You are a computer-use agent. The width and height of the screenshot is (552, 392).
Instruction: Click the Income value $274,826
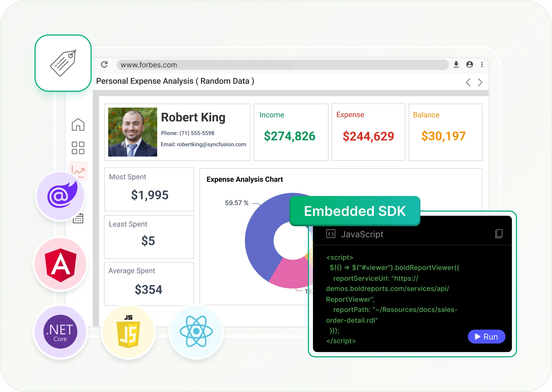click(x=289, y=136)
